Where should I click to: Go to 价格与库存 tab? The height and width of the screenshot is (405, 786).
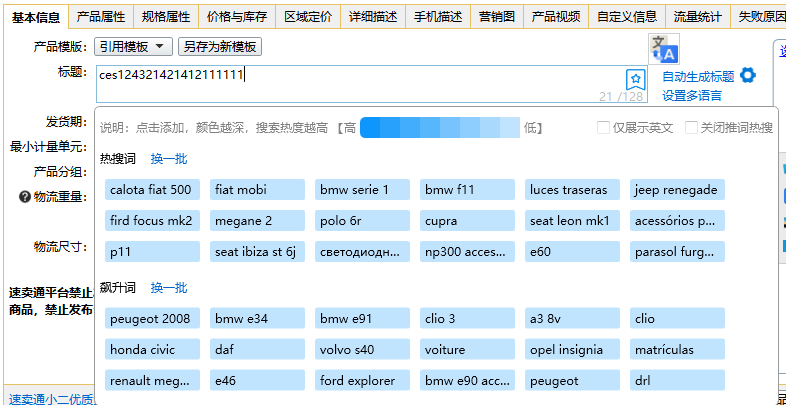237,17
